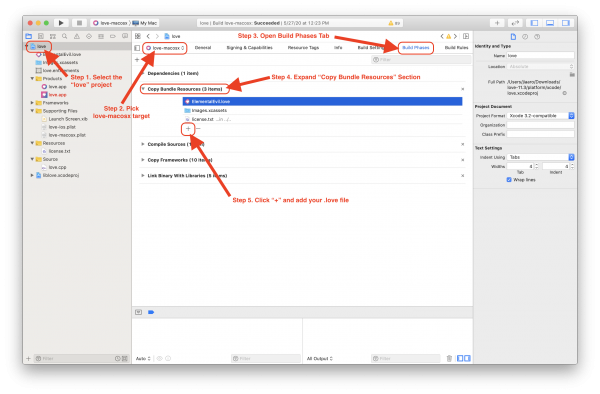This screenshot has width=600, height=394.
Task: Open the Find navigator magnifier icon
Action: (65, 36)
